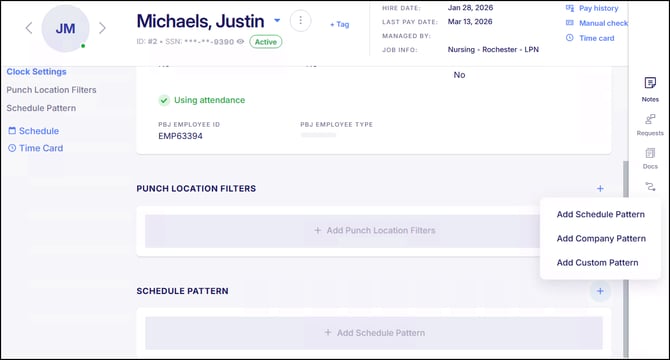Click the Pay history icon

tap(570, 8)
